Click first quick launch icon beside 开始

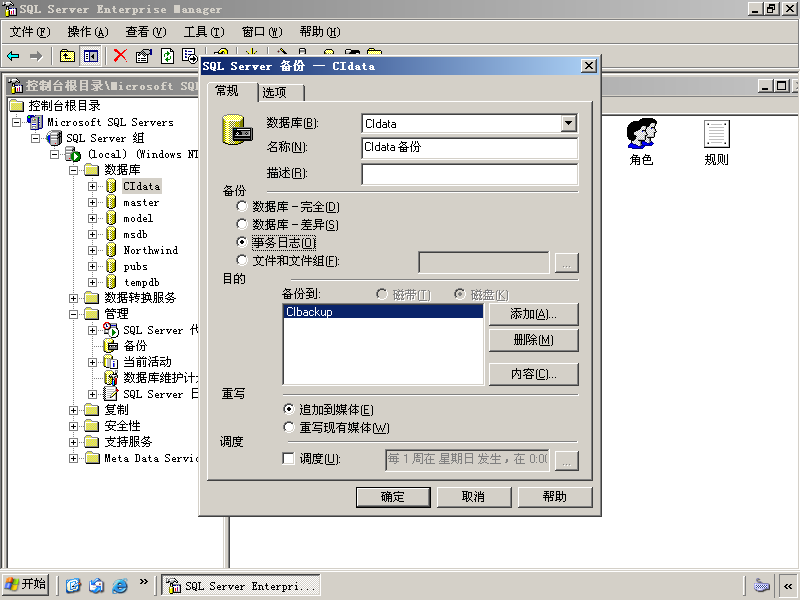click(x=73, y=585)
